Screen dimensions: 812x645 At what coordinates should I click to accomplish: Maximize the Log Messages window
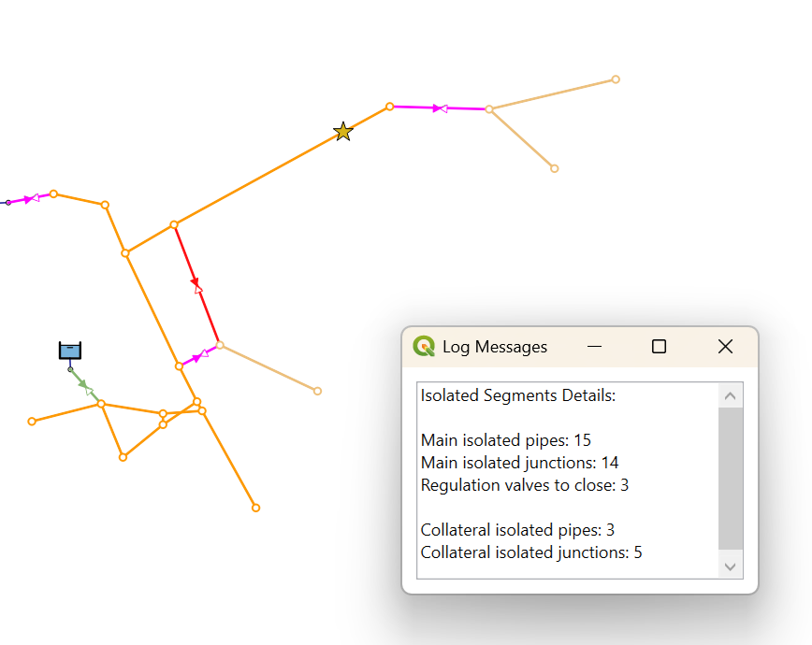tap(659, 347)
